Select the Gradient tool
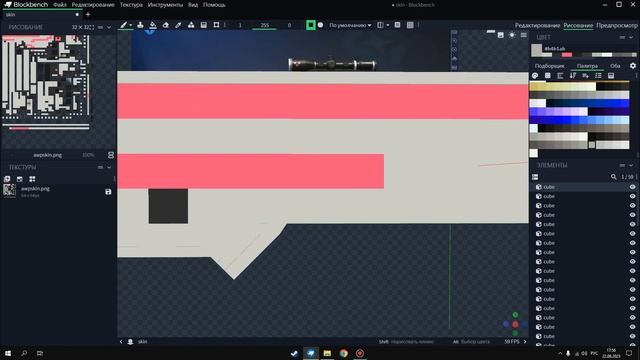This screenshot has width=640, height=360. coord(204,25)
